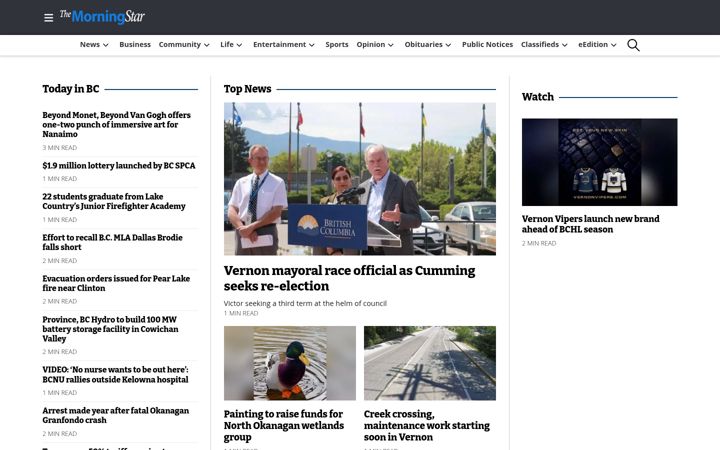The image size is (720, 450).
Task: Click the road with shadows thumbnail
Action: pyautogui.click(x=430, y=363)
